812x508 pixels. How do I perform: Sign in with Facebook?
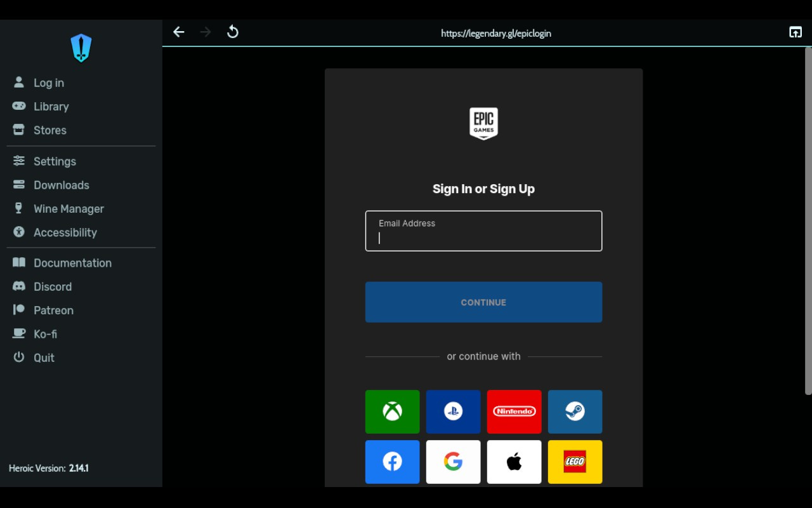[392, 462]
